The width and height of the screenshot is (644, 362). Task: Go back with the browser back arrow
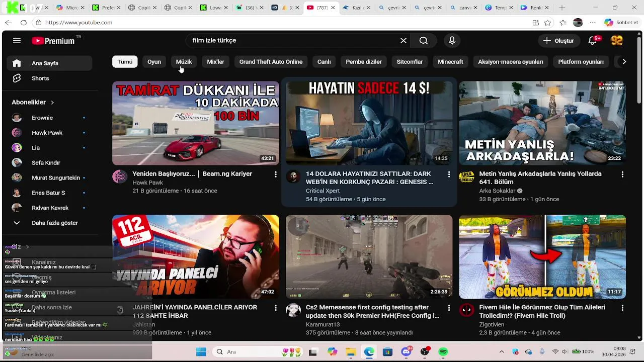pyautogui.click(x=9, y=23)
